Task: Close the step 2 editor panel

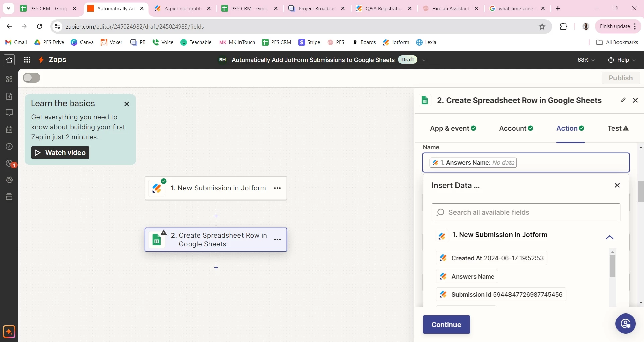Action: [x=635, y=100]
